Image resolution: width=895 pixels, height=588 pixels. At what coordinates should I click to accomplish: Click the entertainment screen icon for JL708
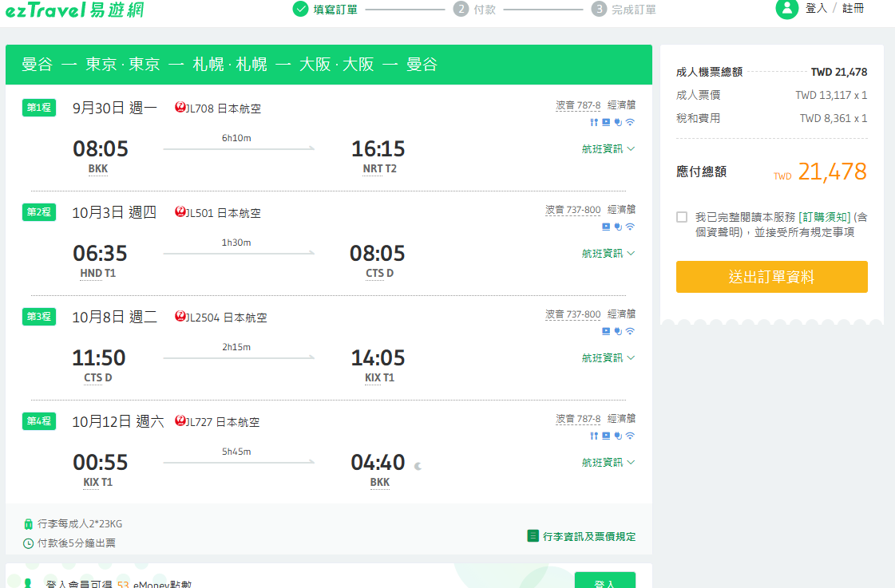(606, 122)
